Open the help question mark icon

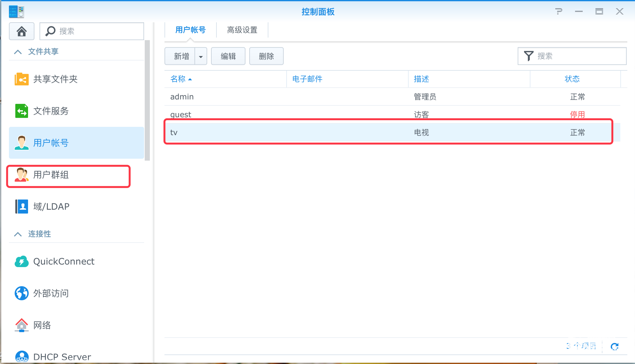tap(558, 11)
